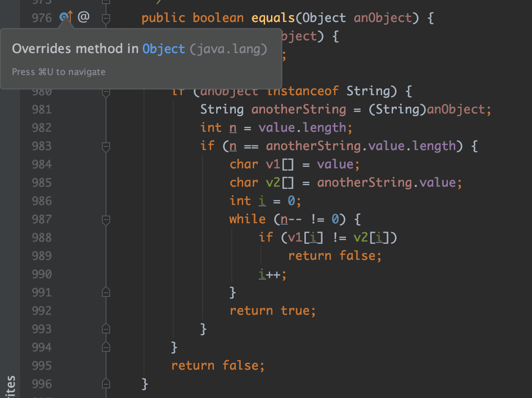This screenshot has width=532, height=398.
Task: Click the fold end marker at line 993
Action: [x=106, y=329]
